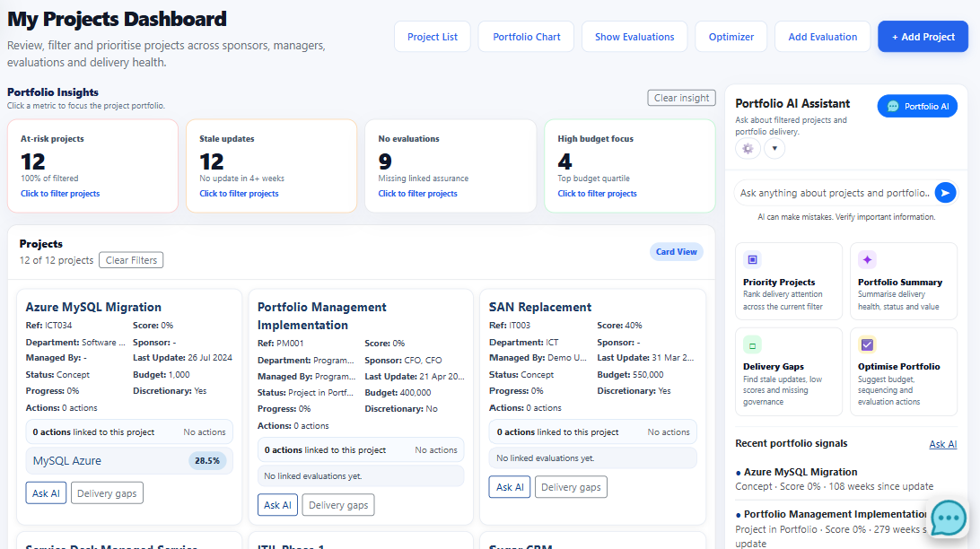Open the SAN Replacement project title

(x=540, y=308)
